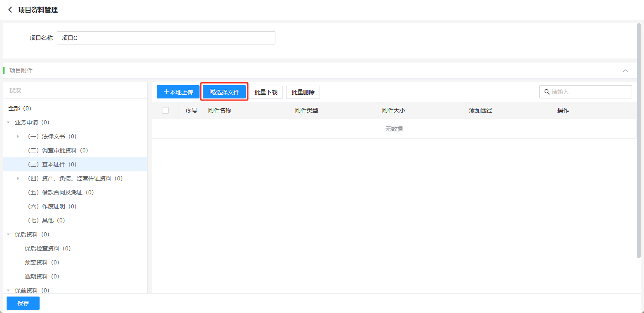Focus the left panel 搜索 field

tap(75, 90)
